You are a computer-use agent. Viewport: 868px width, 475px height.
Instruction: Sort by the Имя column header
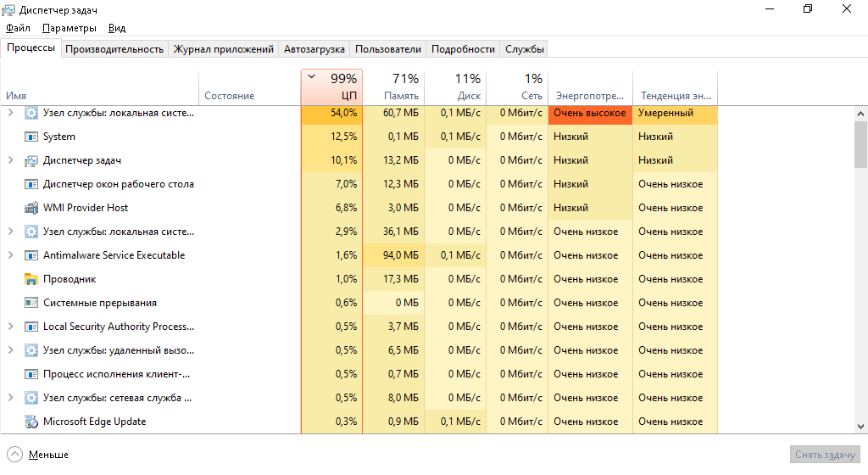click(100, 87)
